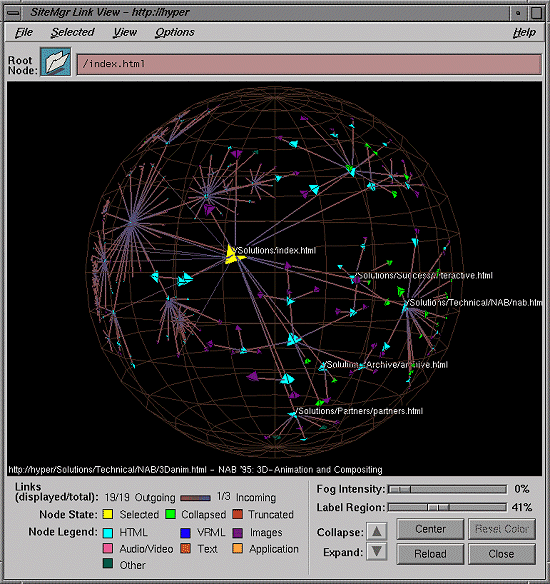Open the File menu
The image size is (550, 584).
(24, 33)
